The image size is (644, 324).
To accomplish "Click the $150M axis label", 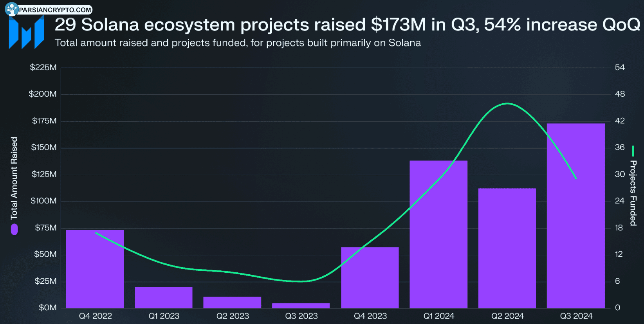I will click(44, 148).
